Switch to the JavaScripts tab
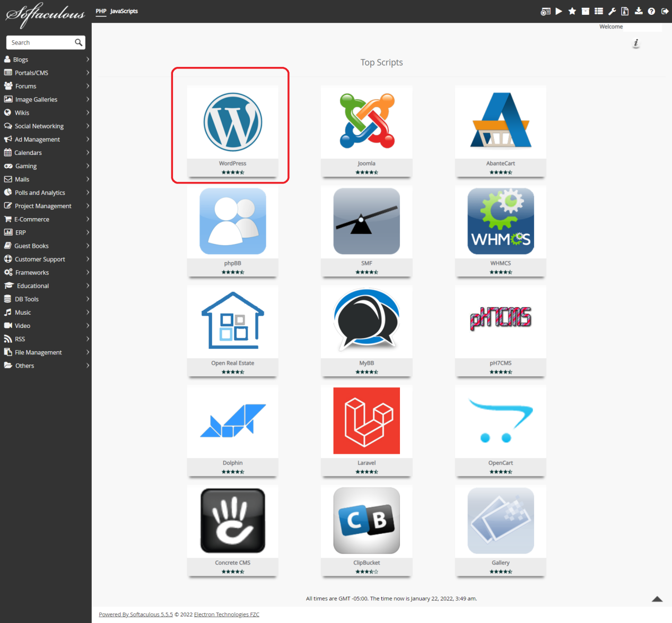 pos(124,11)
